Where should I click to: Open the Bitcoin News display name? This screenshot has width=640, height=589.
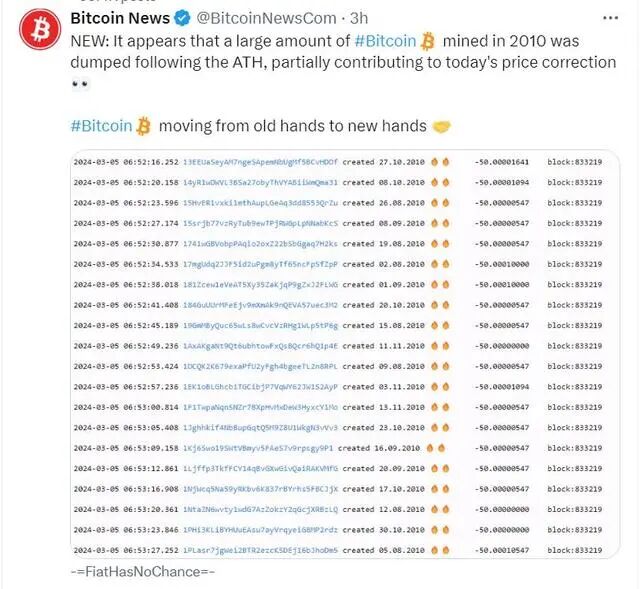[120, 18]
